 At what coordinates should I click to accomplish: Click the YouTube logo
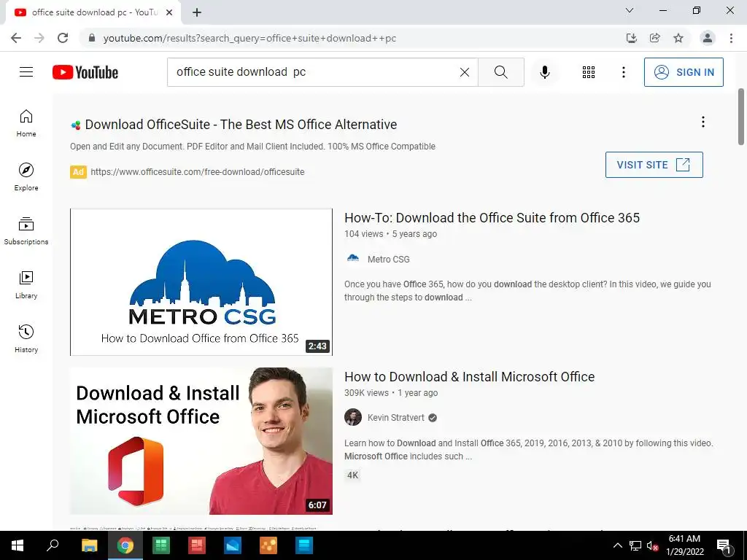tap(85, 72)
